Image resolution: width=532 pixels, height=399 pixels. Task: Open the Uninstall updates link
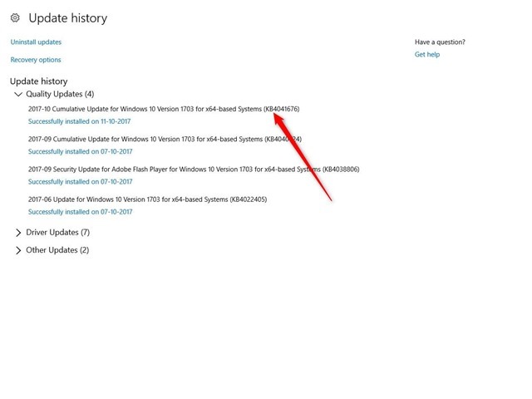[x=36, y=42]
